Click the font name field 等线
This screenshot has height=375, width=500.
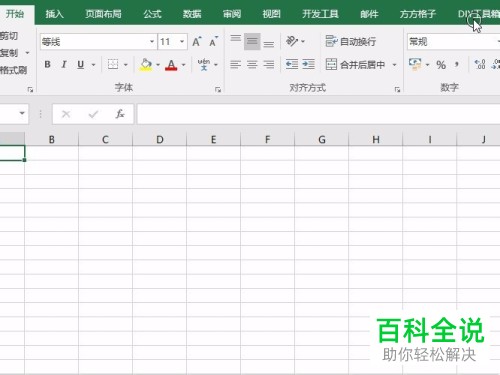coord(94,42)
